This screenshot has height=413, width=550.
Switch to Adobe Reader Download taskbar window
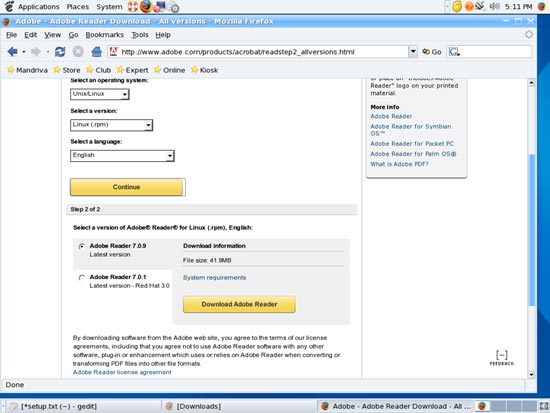point(396,406)
